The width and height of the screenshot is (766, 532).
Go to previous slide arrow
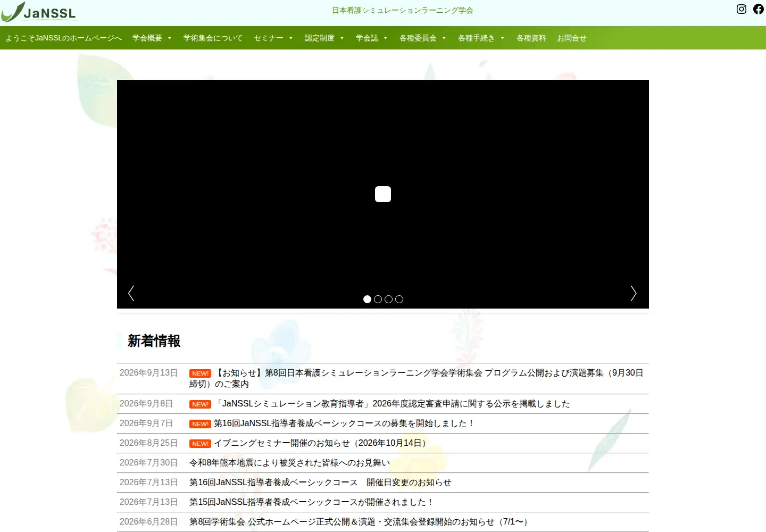tap(131, 293)
